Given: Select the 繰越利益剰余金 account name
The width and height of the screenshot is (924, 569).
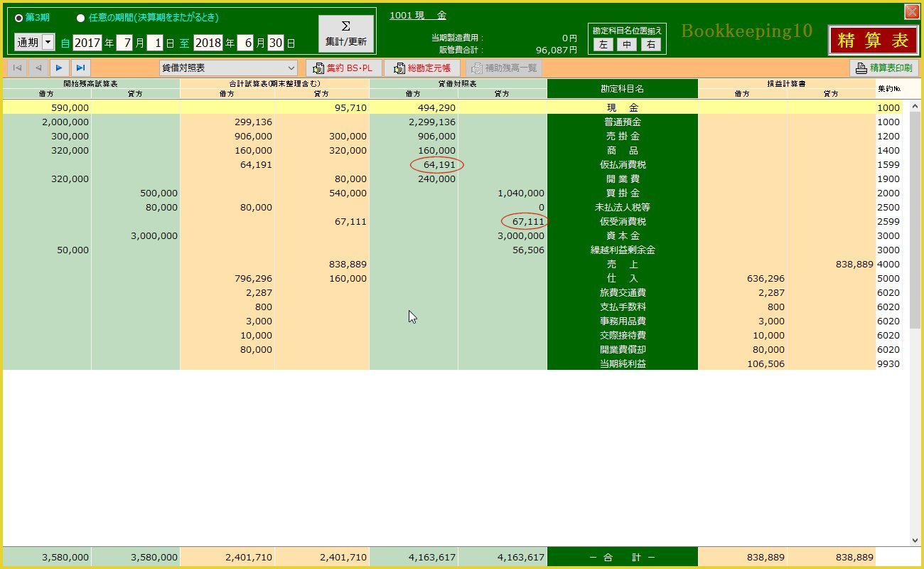Looking at the screenshot, I should point(623,250).
